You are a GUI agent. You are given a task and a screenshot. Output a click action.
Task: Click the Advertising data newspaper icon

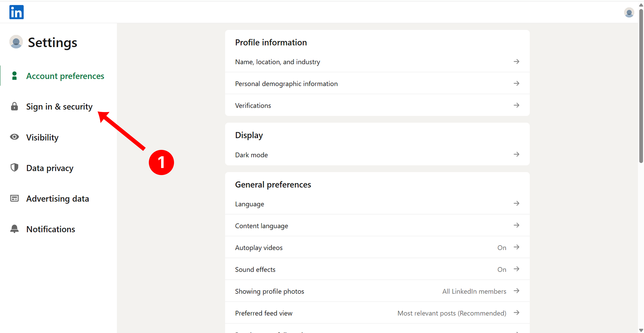coord(15,198)
